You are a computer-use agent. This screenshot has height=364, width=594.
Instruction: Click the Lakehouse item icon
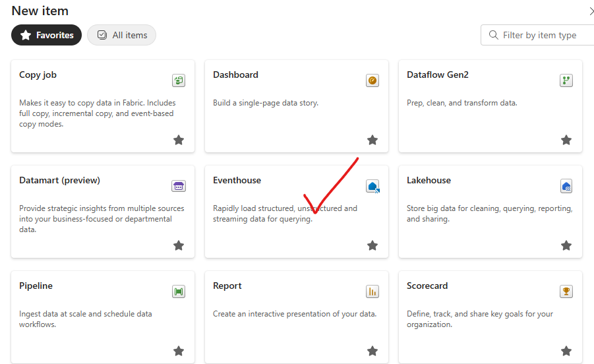click(566, 186)
